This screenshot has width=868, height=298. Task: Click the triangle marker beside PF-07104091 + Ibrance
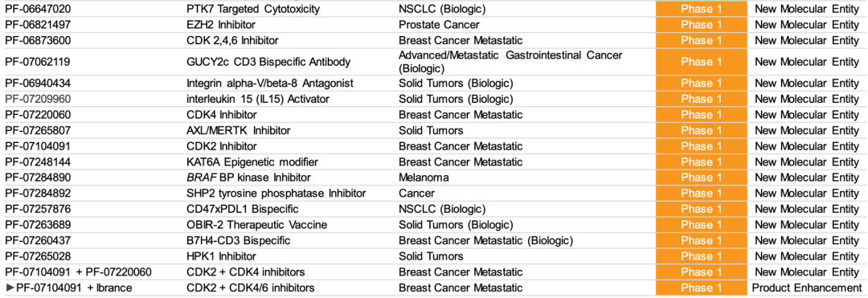(10, 288)
